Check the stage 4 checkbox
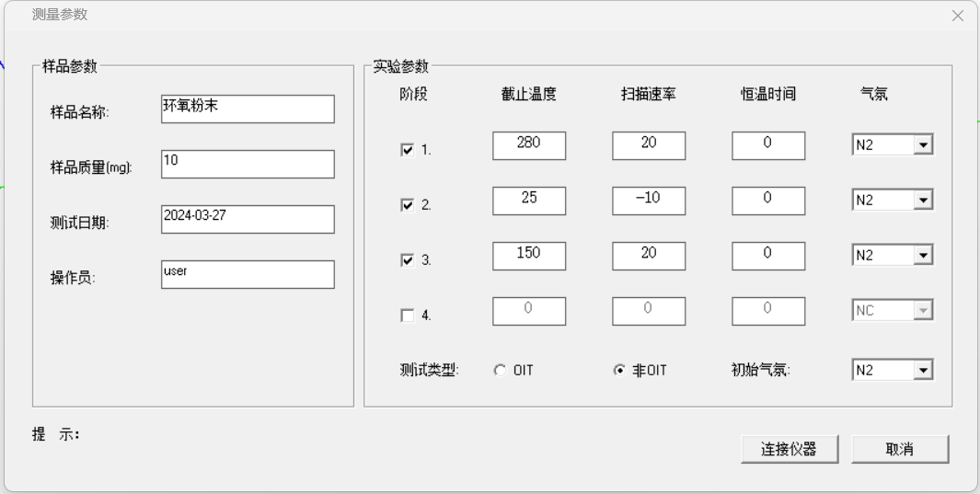The image size is (980, 494). coord(408,316)
